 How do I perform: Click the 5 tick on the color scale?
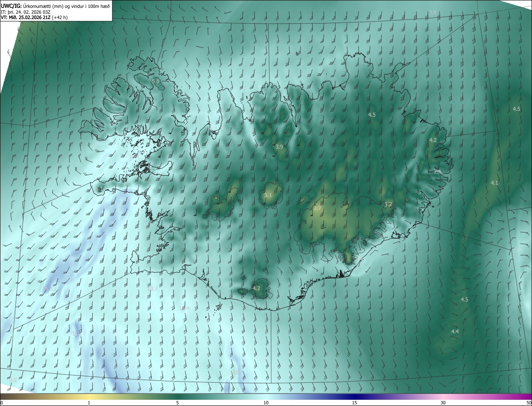pyautogui.click(x=177, y=403)
